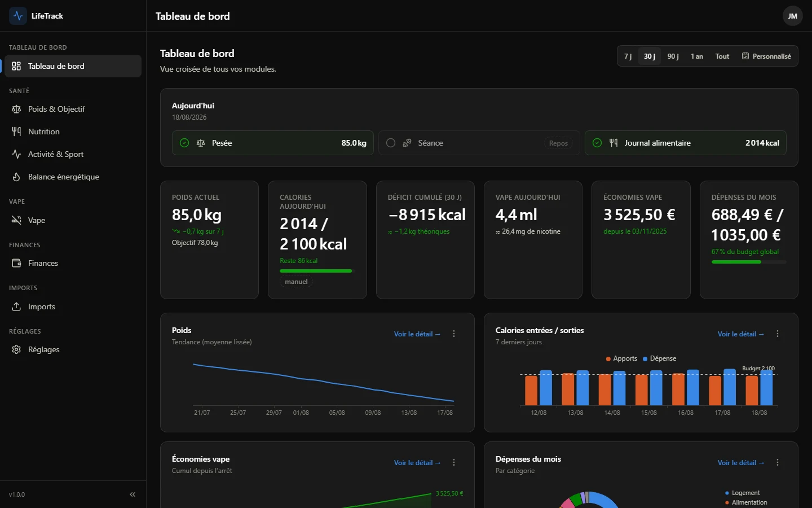The width and height of the screenshot is (812, 508).
Task: Open Voir le détail for Économies vape
Action: (417, 463)
